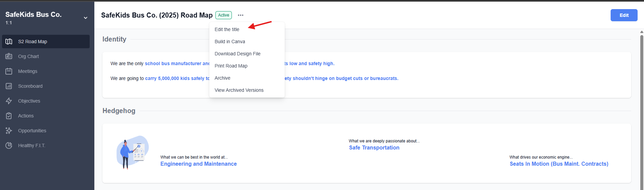Open the Scoreboard chart icon
This screenshot has width=644, height=190.
9,86
